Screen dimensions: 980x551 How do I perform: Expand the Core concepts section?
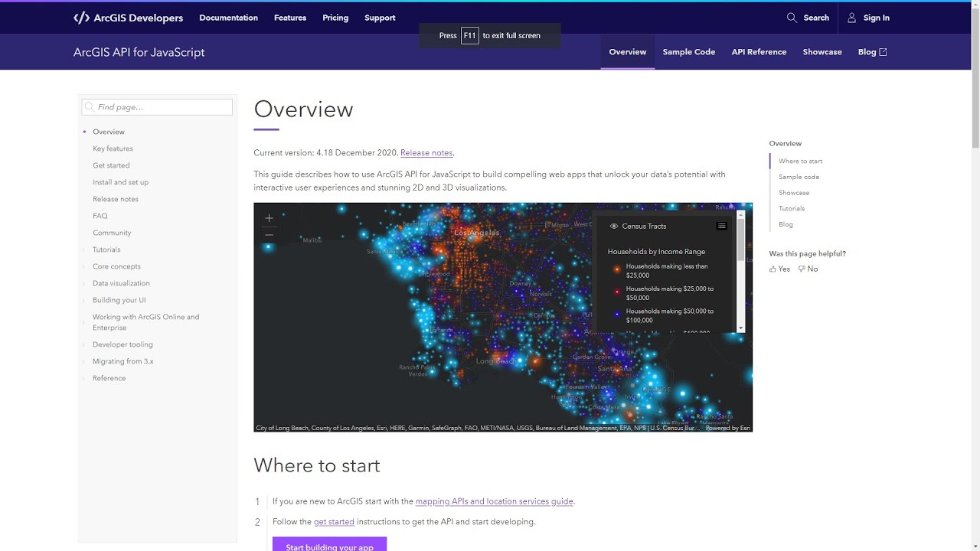pos(84,266)
